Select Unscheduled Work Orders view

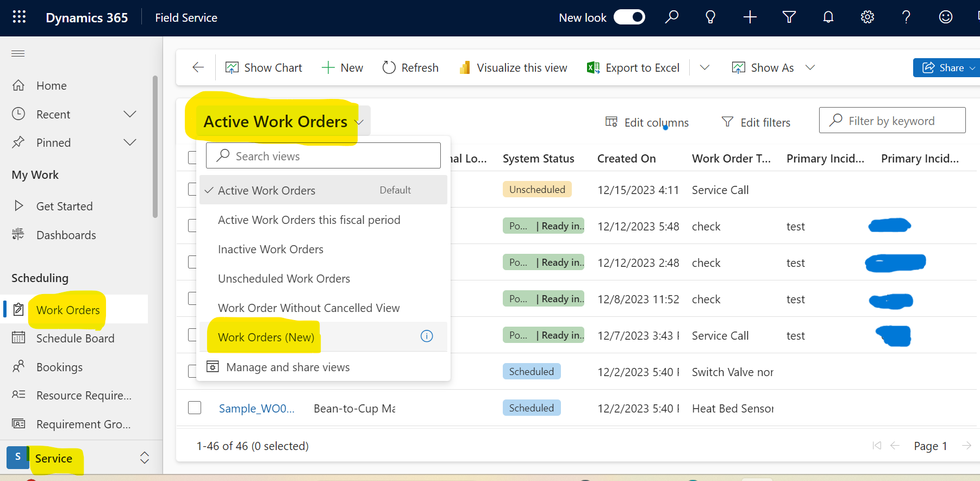click(x=323, y=278)
